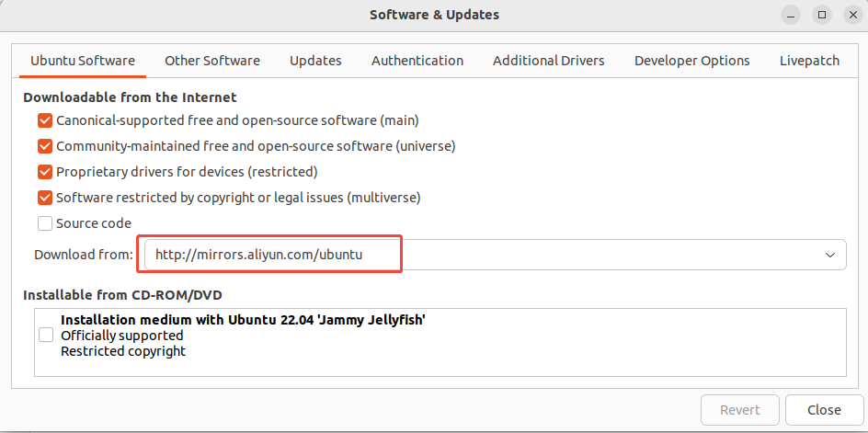Uncheck Canonical-supported software (main) checkbox
Screen dimensions: 868x433
pyautogui.click(x=45, y=120)
